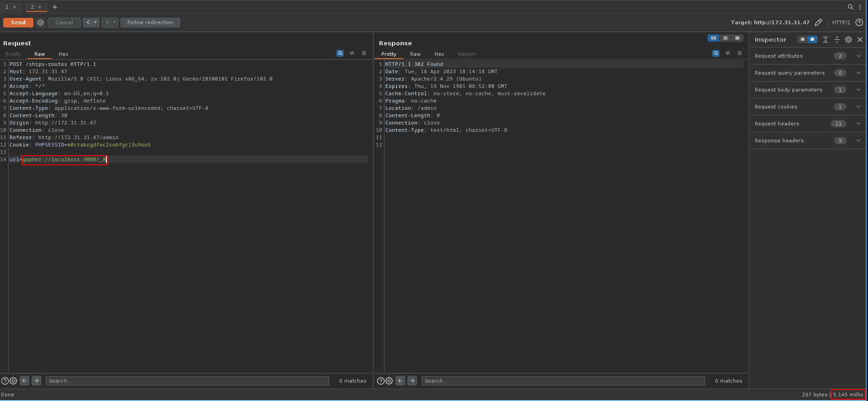The height and width of the screenshot is (401, 868).
Task: Open the back history dropdown arrow
Action: (x=96, y=22)
